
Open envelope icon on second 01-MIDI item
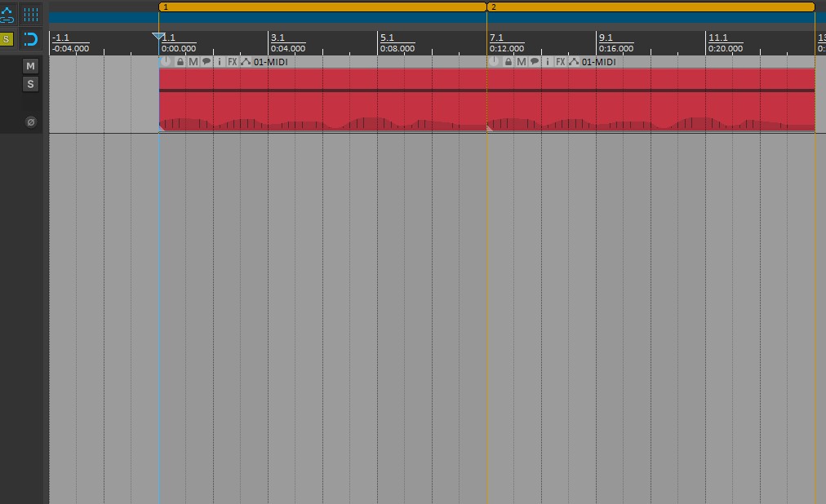point(574,61)
